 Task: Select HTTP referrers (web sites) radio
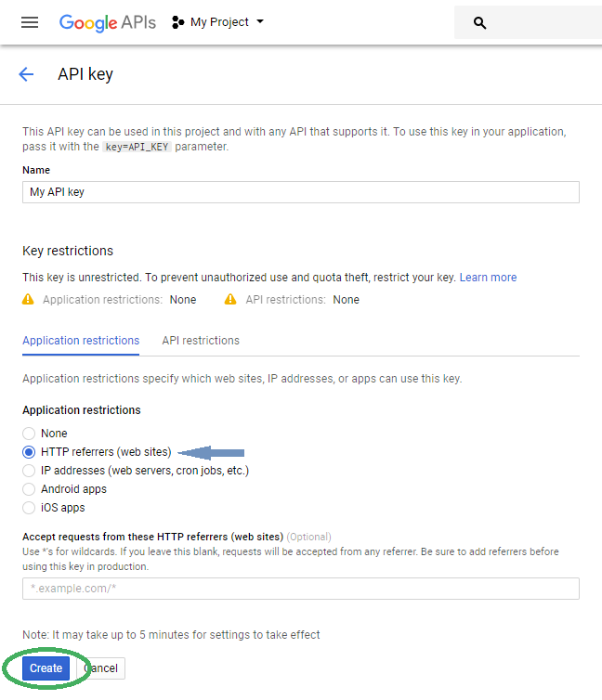point(29,452)
